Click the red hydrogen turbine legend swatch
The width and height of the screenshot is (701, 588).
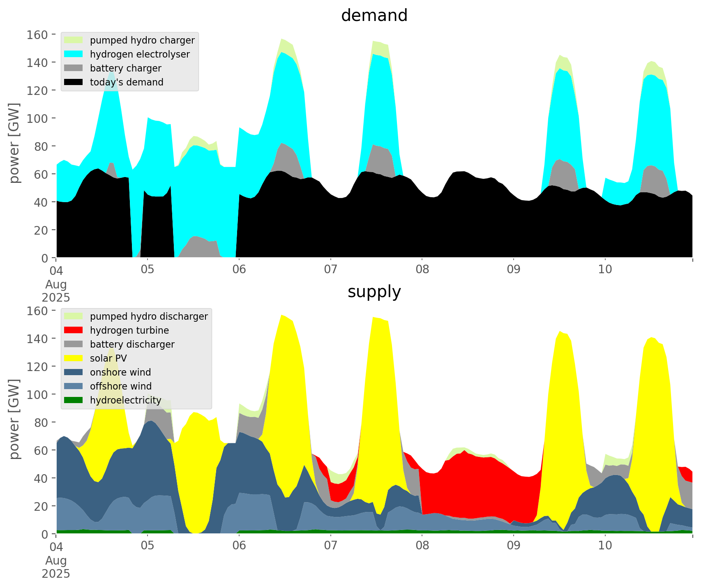(74, 330)
